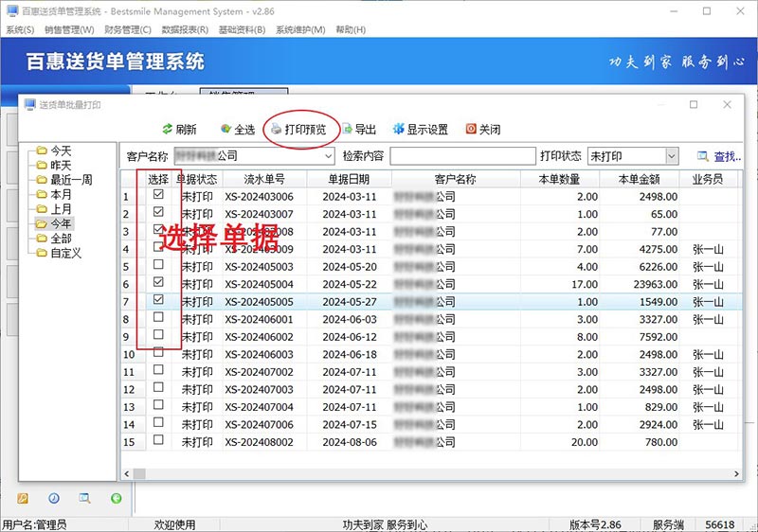The width and height of the screenshot is (758, 532).
Task: Open the 打印状态 dropdown showing 未打印
Action: tap(672, 156)
